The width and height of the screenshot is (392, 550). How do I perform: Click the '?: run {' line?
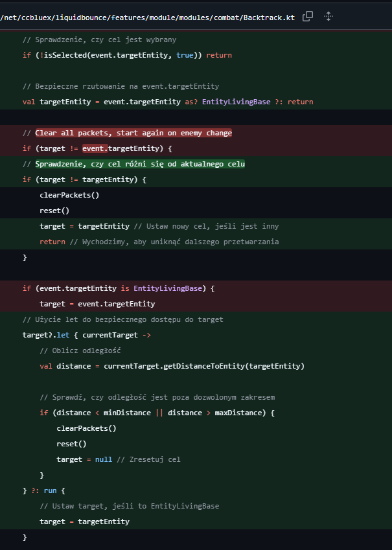tap(44, 490)
